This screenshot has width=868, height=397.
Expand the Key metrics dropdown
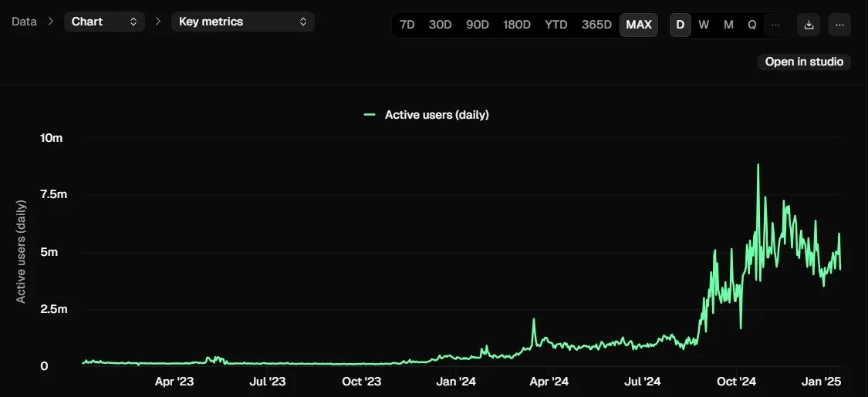[242, 22]
